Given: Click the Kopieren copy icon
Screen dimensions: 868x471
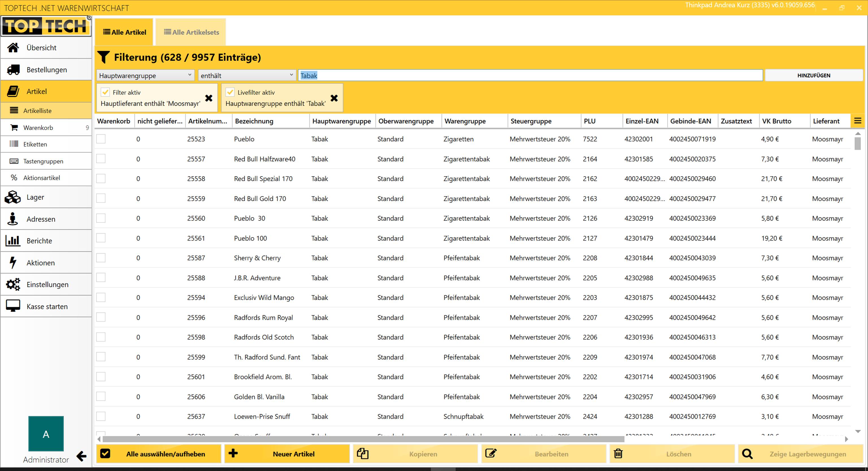Looking at the screenshot, I should point(363,453).
